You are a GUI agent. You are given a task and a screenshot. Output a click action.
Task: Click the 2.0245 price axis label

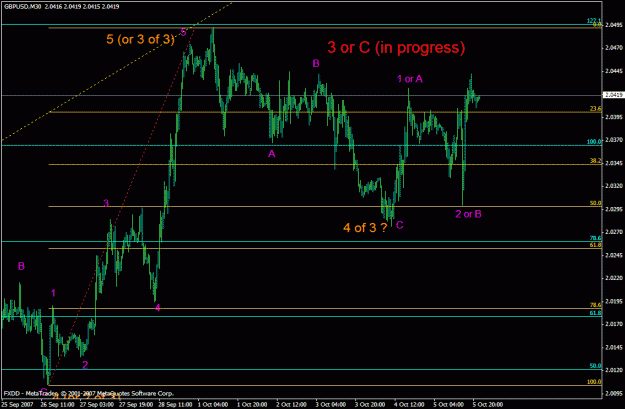pos(612,255)
